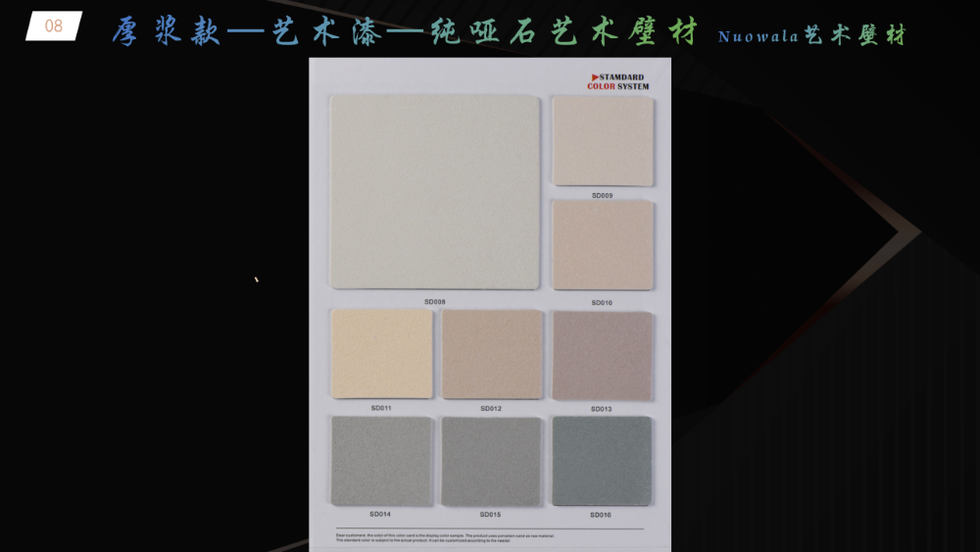Viewport: 980px width, 552px height.
Task: Pick the SD011 cream yellow swatch
Action: pos(382,354)
